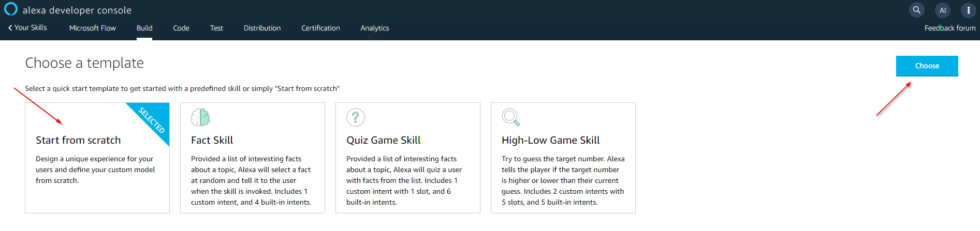Click the Fact Skill brain icon

(x=200, y=117)
